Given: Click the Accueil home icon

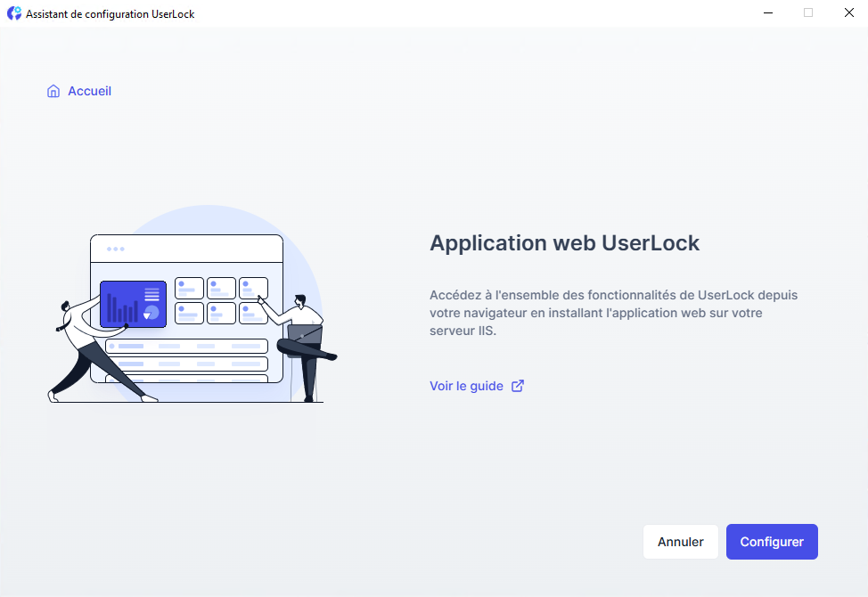Looking at the screenshot, I should (53, 91).
